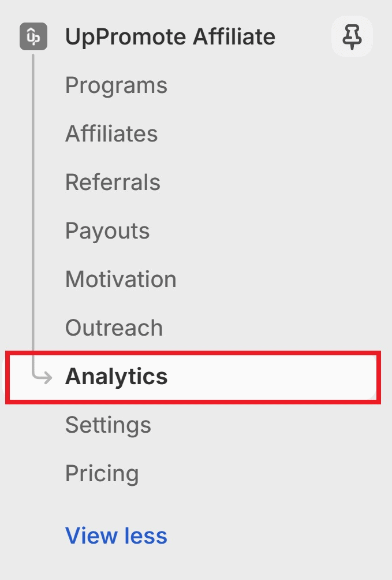392x580 pixels.
Task: Open the UpPromote Affiliate app heading
Action: point(170,36)
